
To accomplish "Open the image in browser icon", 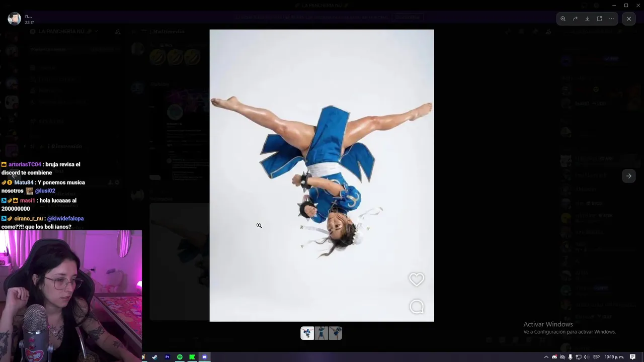I will pos(599,19).
